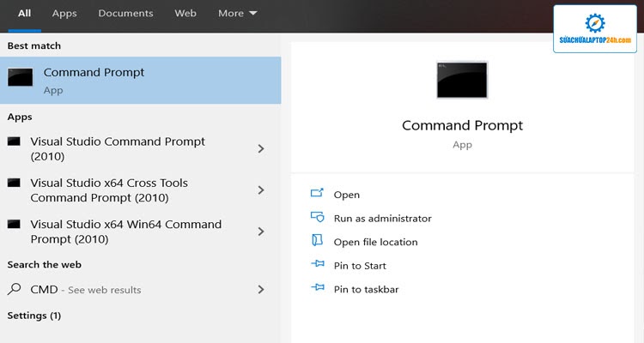This screenshot has width=644, height=343.
Task: Open the Command Prompt best match result
Action: (x=141, y=81)
